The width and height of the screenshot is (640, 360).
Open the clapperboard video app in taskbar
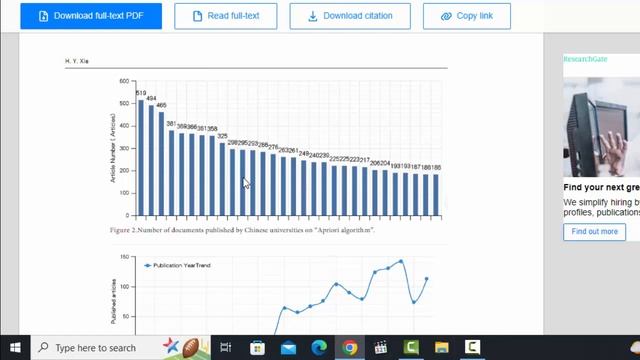click(380, 348)
